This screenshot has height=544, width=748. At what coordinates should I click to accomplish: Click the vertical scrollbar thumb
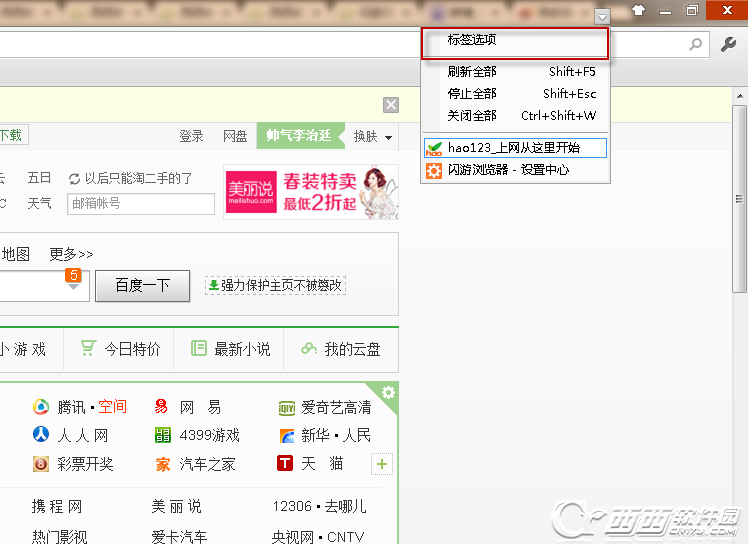point(739,199)
